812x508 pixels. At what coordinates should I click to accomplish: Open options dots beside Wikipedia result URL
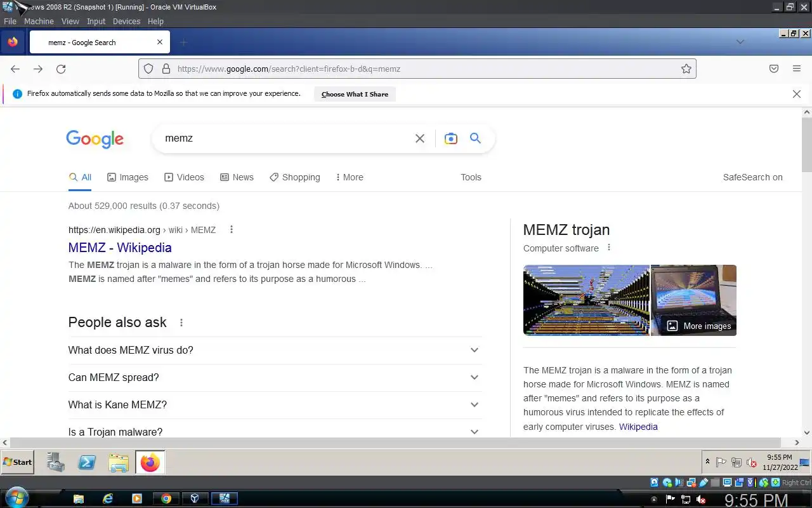point(232,230)
